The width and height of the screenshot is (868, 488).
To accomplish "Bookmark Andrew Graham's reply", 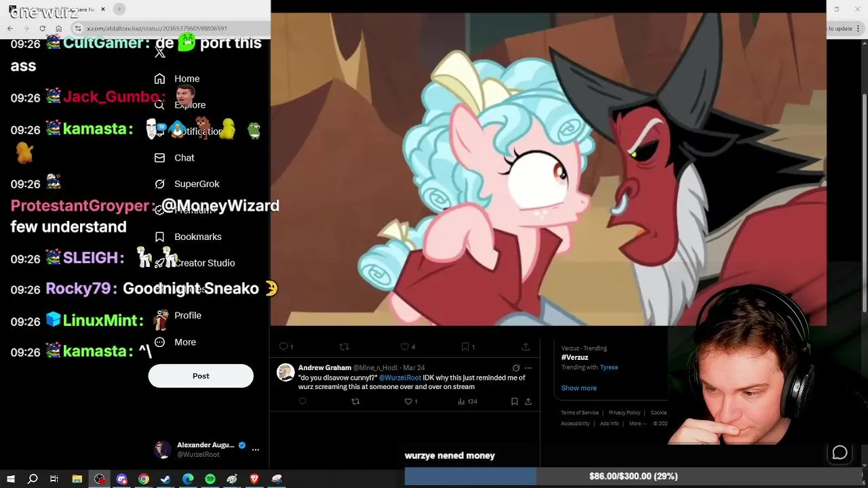I will (515, 401).
